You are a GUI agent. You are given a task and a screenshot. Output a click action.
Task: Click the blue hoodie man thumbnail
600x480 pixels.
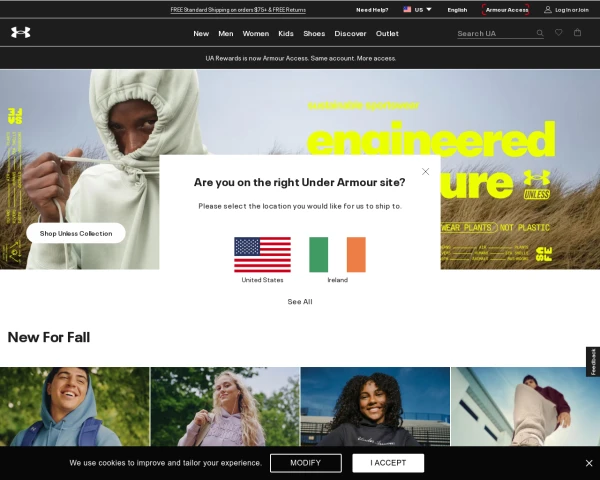(x=75, y=407)
